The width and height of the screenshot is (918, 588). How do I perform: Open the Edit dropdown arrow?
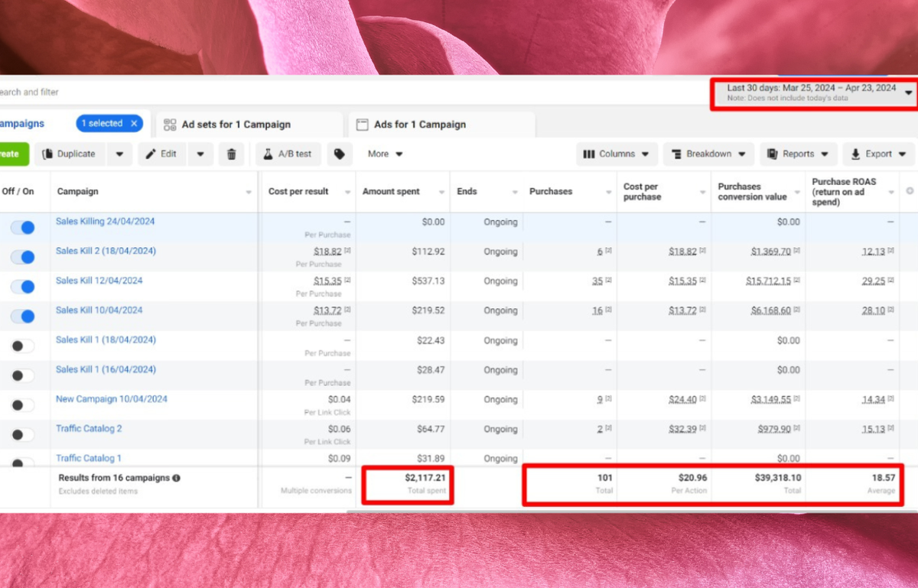[200, 154]
